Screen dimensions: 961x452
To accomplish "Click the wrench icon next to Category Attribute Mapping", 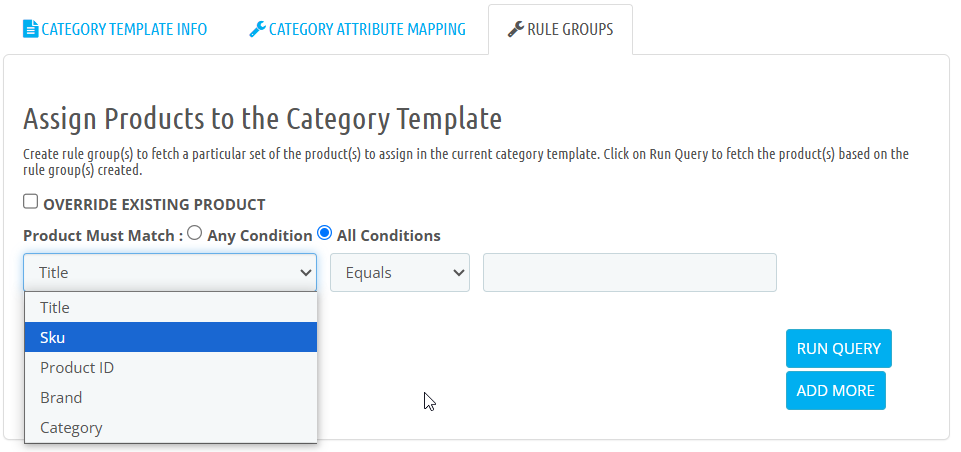I will tap(257, 29).
